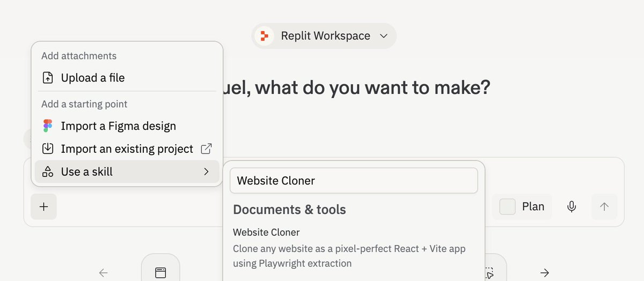Screen dimensions: 644x281
Task: Click the Add attachments label
Action: (79, 56)
